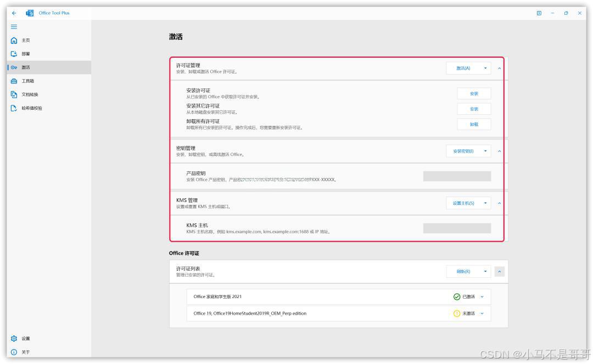Click the deploy download icon in sidebar
Viewport: 593px width, 364px height.
pos(14,54)
